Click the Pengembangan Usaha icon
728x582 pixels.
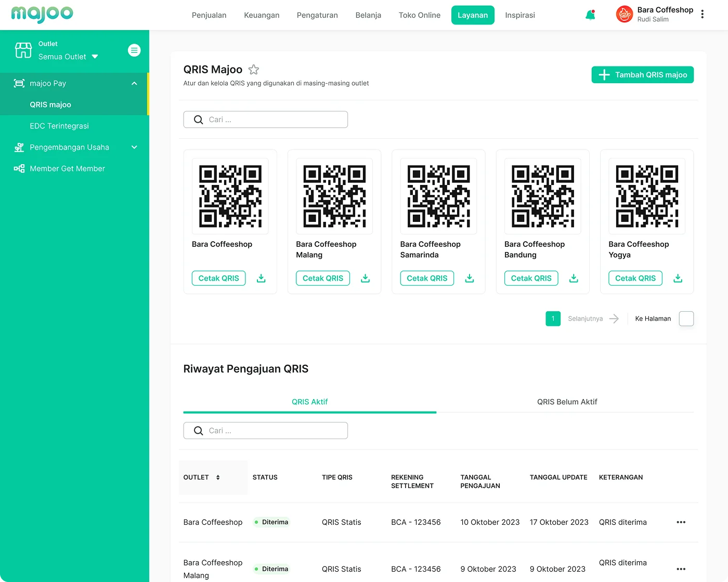coord(19,147)
